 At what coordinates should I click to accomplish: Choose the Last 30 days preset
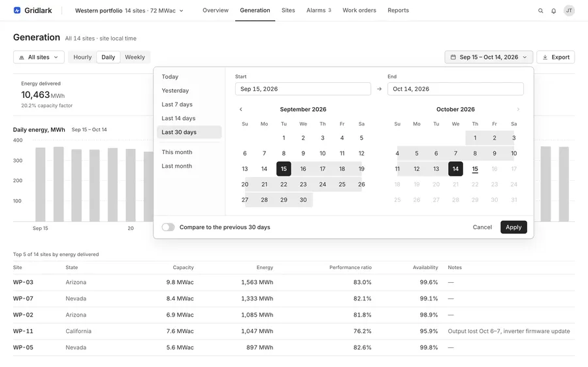189,133
